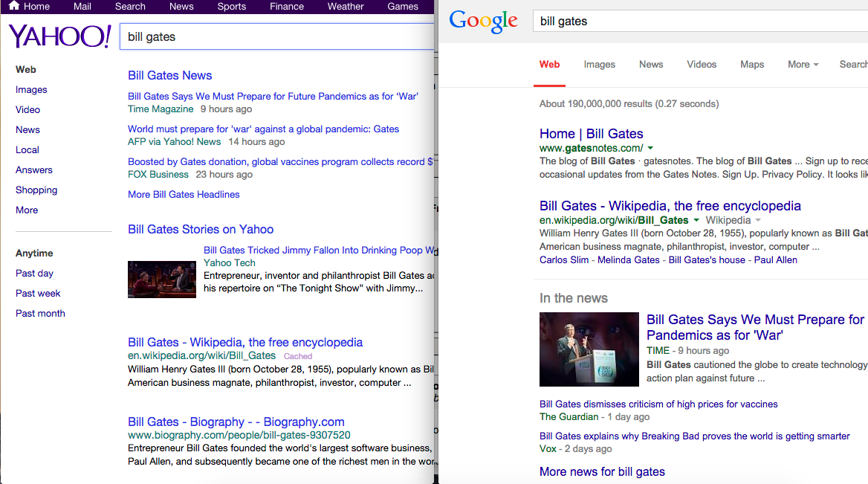Focus the Google search box
Image resolution: width=868 pixels, height=484 pixels.
700,21
